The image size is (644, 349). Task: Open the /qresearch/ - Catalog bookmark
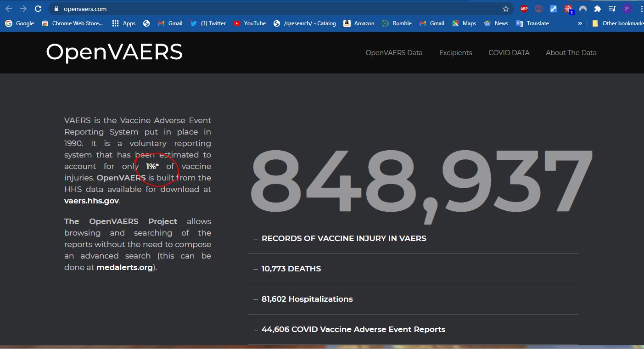tap(305, 23)
